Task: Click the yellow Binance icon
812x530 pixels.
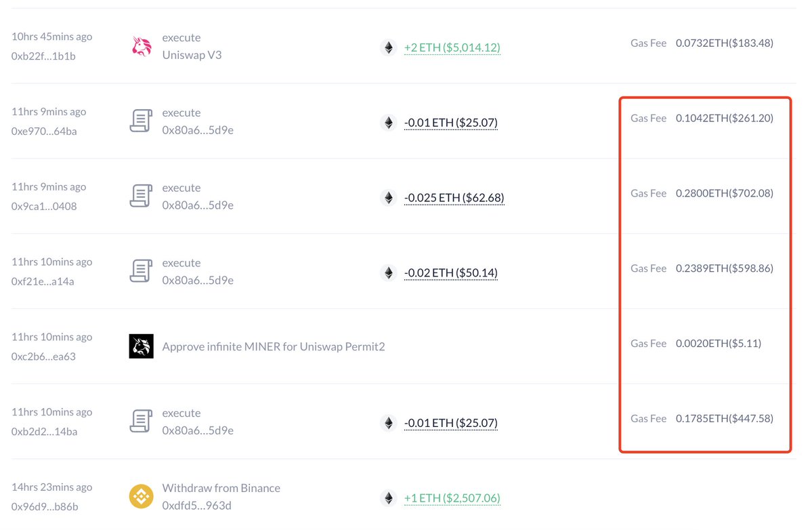Action: [x=141, y=497]
